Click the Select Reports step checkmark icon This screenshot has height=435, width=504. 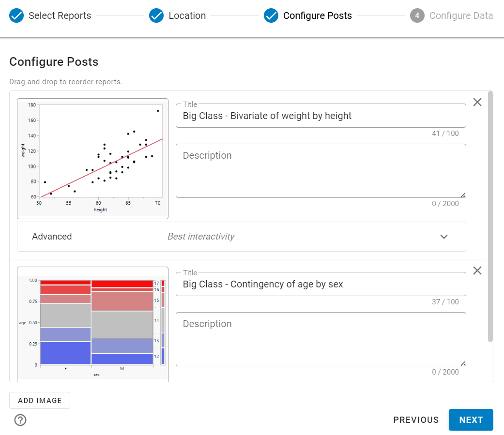[x=16, y=16]
